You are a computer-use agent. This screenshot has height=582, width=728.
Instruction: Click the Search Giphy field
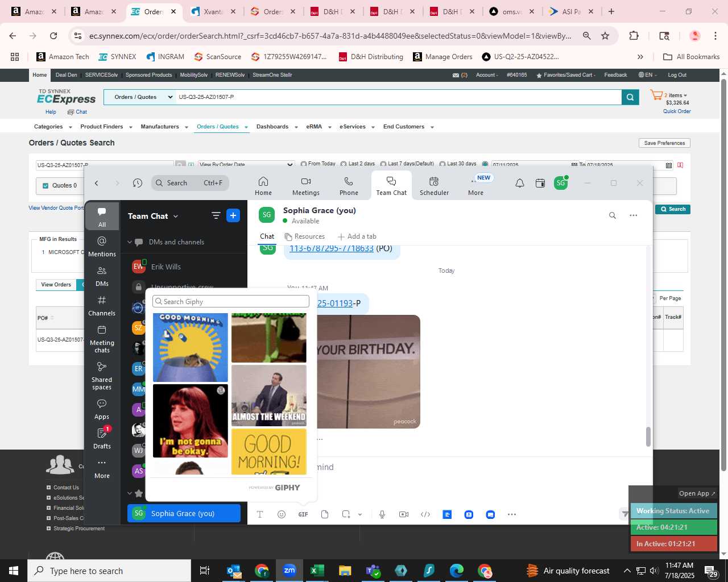(231, 302)
